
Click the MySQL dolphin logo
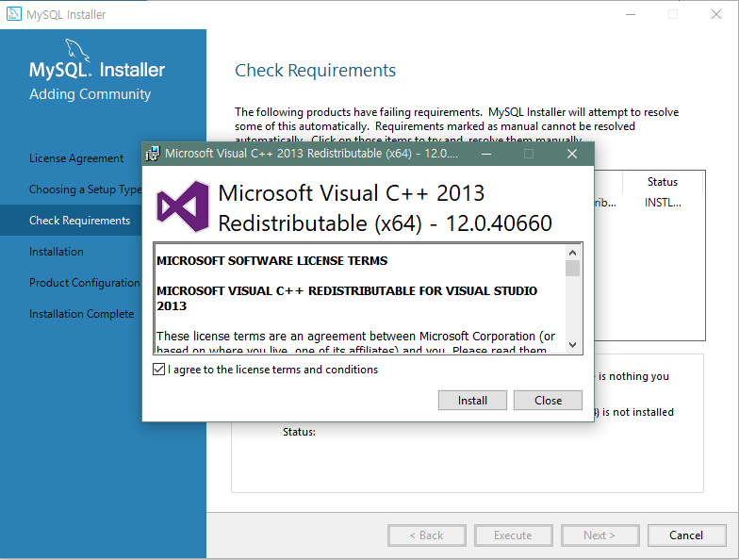click(76, 50)
